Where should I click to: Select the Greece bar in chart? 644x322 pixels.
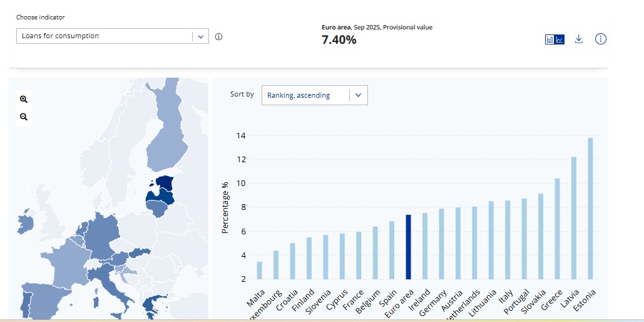coord(557,229)
